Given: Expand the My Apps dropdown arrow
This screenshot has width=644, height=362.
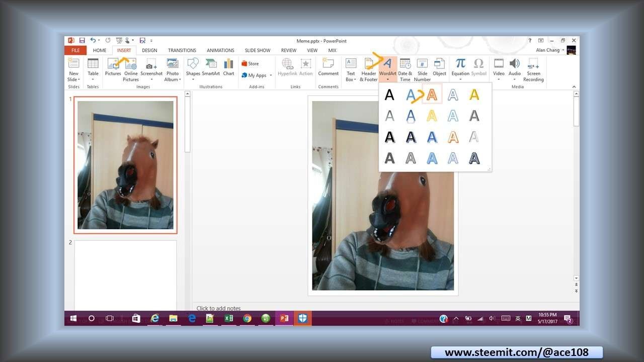Looking at the screenshot, I should tap(271, 75).
